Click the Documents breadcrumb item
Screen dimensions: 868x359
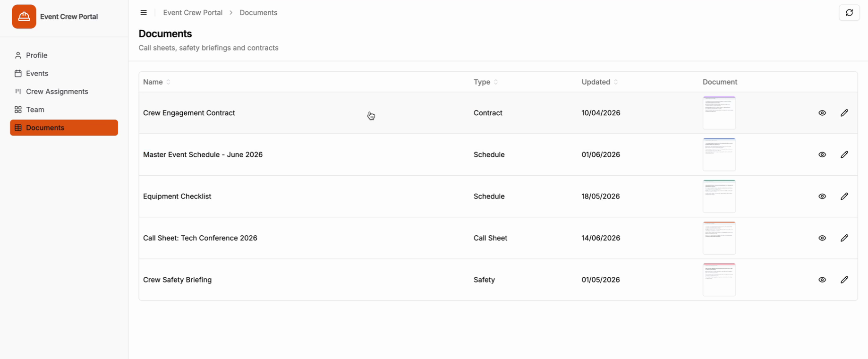[258, 13]
